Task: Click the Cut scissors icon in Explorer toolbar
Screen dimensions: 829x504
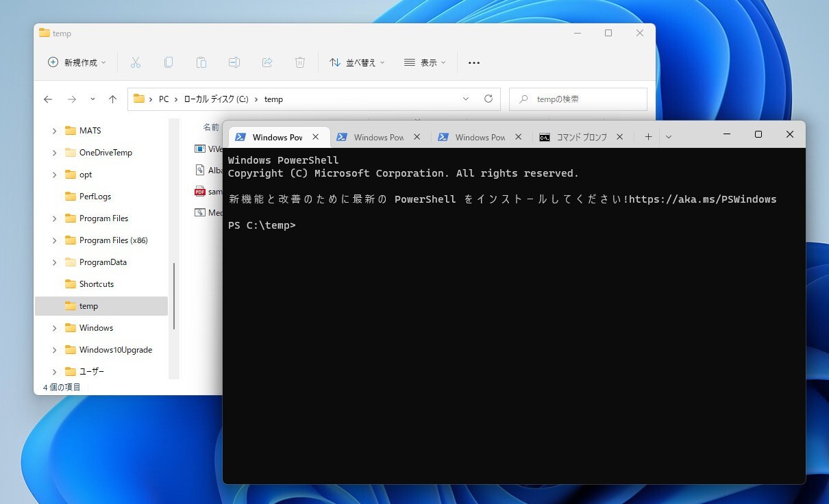Action: (x=136, y=62)
